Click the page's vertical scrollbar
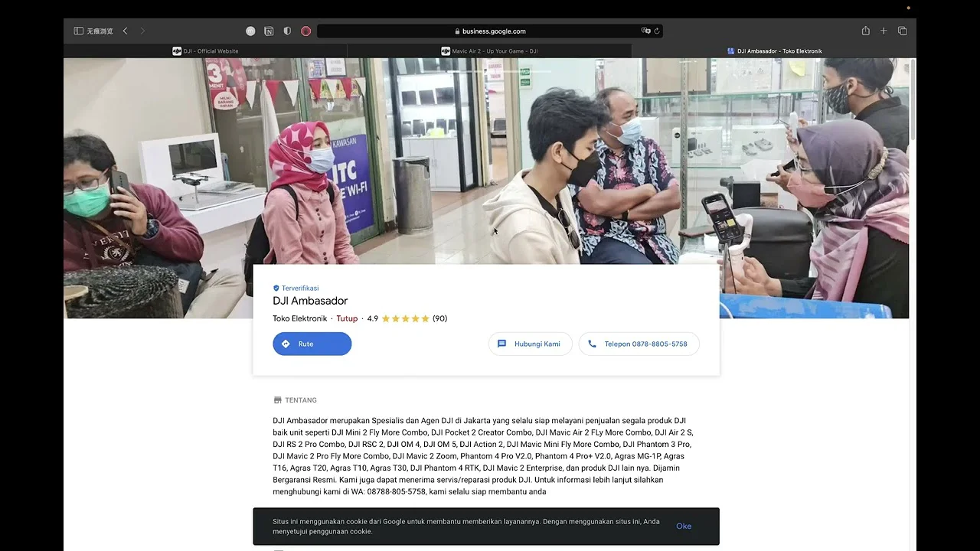Image resolution: width=980 pixels, height=551 pixels. point(912,99)
